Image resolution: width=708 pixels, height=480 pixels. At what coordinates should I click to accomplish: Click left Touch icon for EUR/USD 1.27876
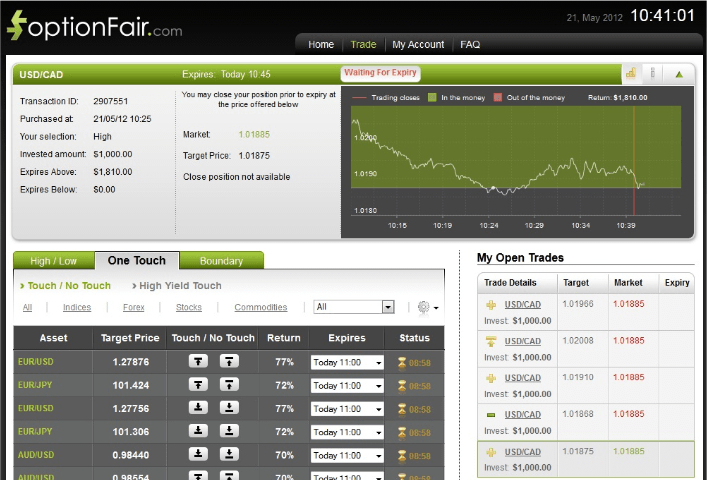199,362
